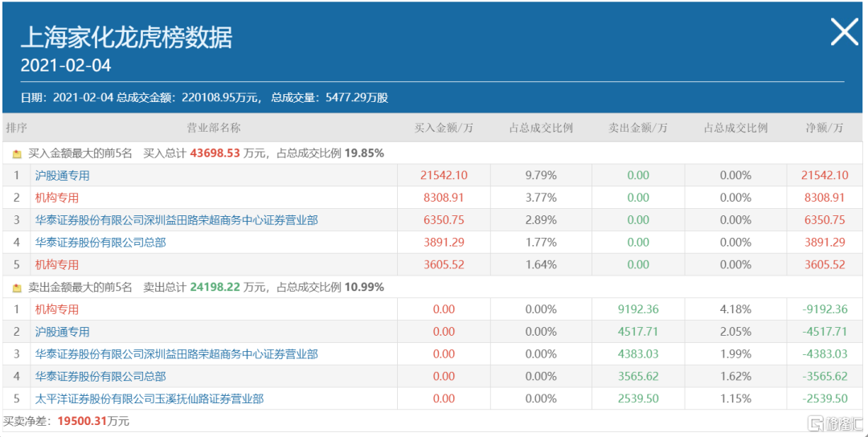Click the -2539.50 net amount cell
Screen dimensions: 868x437
tap(825, 398)
